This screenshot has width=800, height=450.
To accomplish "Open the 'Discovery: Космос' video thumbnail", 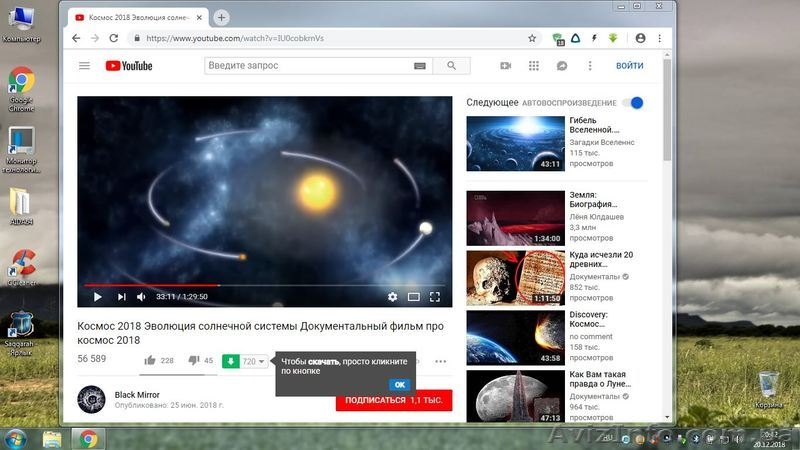I will [515, 338].
